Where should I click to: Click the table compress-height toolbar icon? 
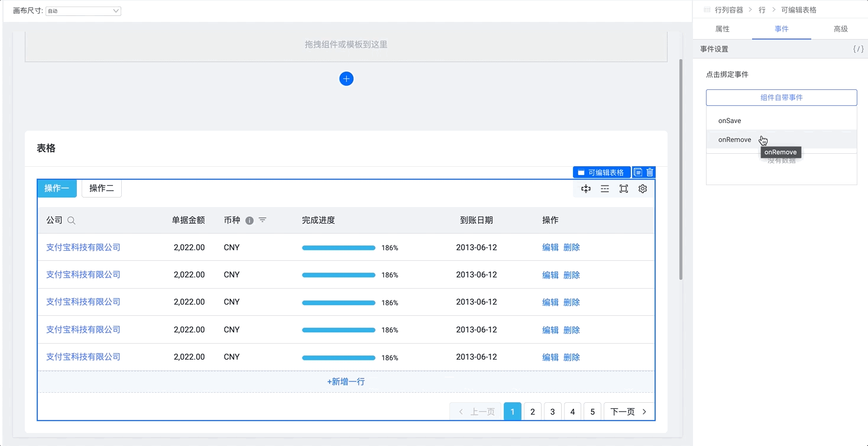point(586,189)
